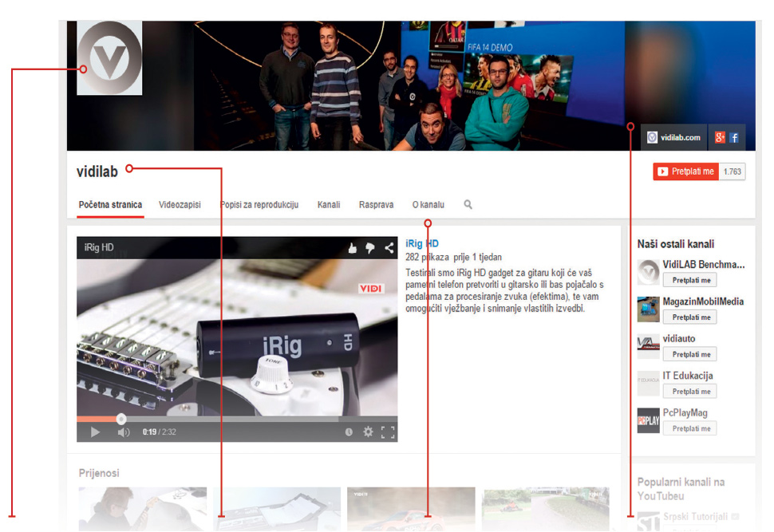Viewport: 774px width, 532px height.
Task: Open the Rasprava tab
Action: click(376, 205)
